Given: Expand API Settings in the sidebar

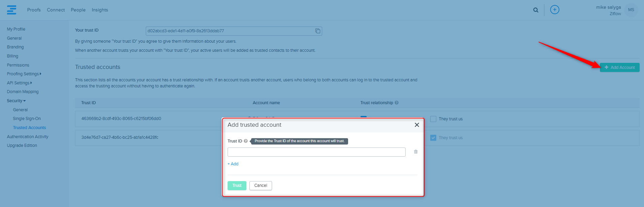Looking at the screenshot, I should [19, 83].
